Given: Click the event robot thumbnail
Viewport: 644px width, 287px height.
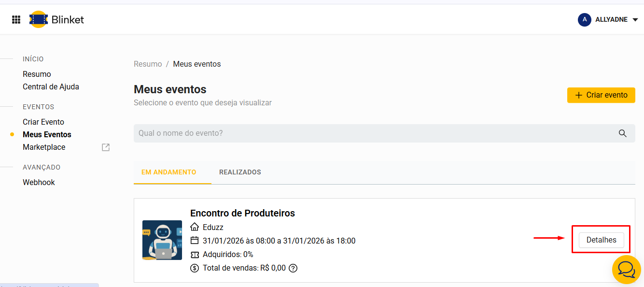Looking at the screenshot, I should [x=162, y=240].
